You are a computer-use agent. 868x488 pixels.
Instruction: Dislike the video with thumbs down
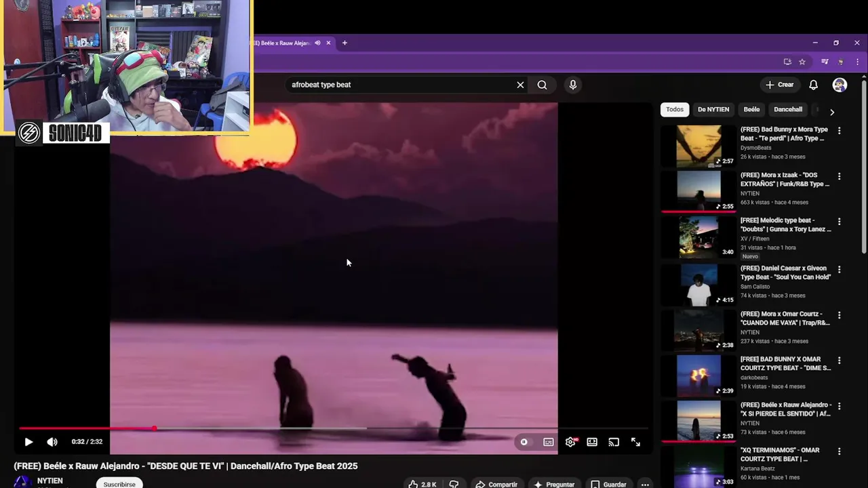coord(454,484)
